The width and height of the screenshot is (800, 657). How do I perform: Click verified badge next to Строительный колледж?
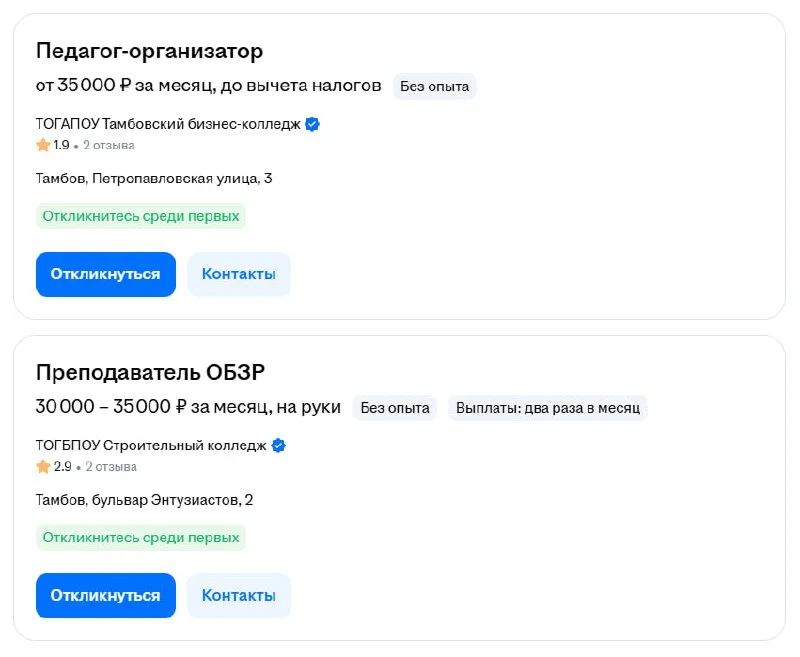(279, 446)
